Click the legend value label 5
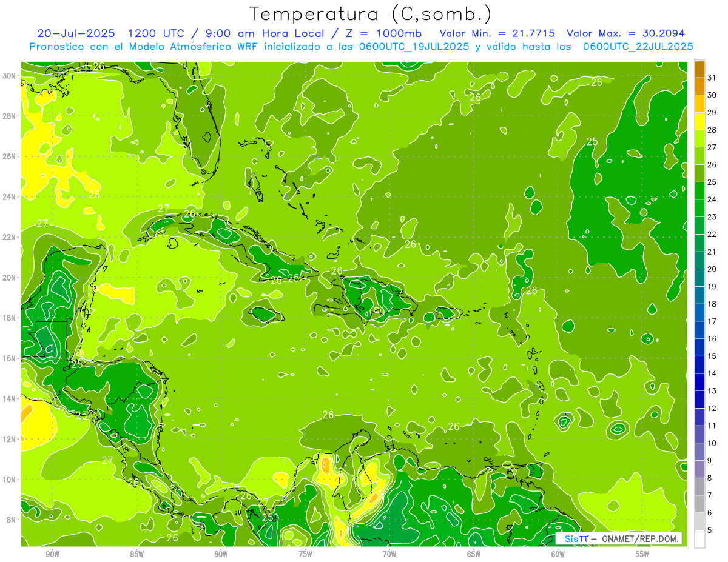 tap(710, 530)
